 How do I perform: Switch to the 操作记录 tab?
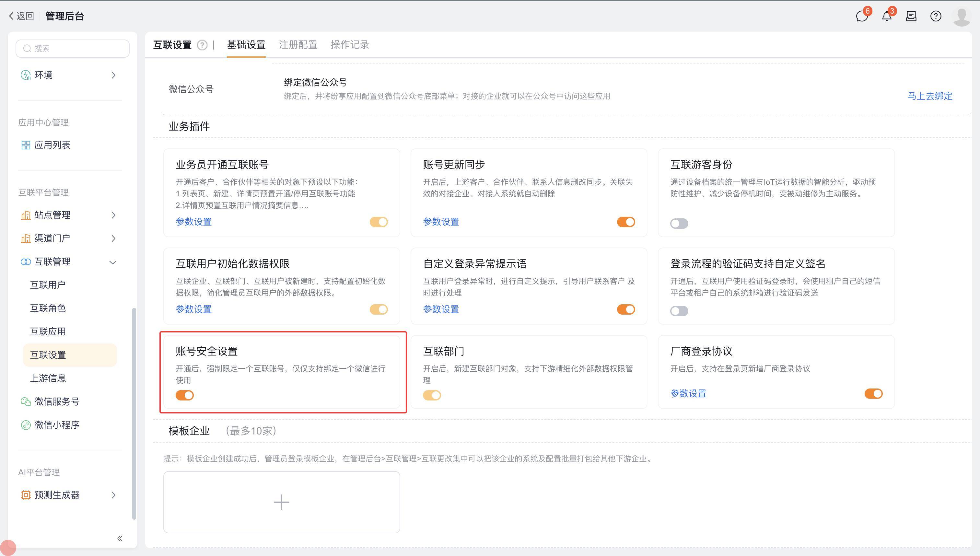pyautogui.click(x=349, y=45)
